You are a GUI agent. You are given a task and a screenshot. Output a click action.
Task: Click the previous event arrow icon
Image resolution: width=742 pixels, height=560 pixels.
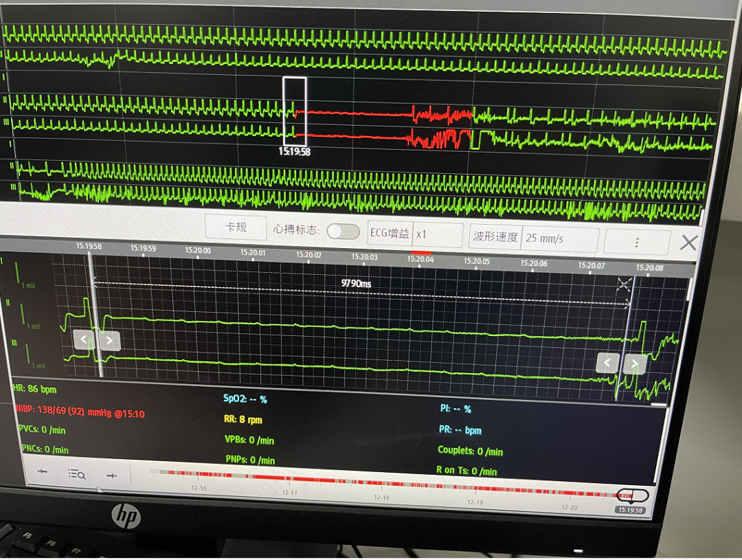tap(43, 472)
